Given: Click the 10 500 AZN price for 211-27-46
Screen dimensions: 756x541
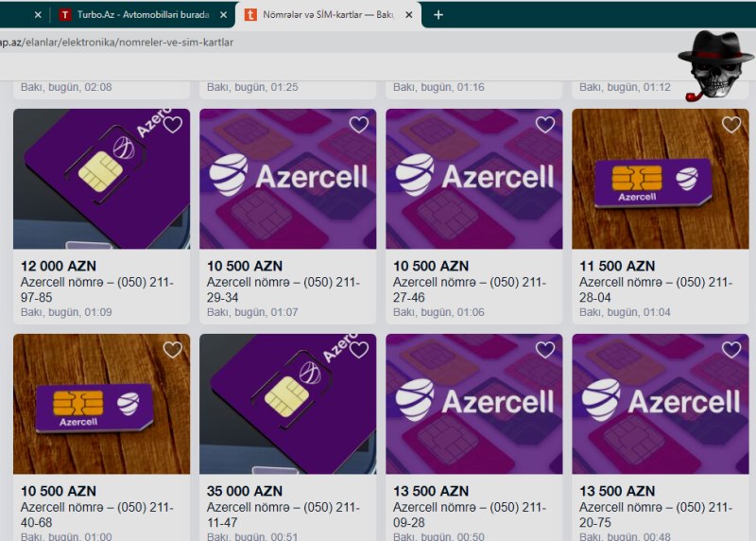Looking at the screenshot, I should [431, 266].
